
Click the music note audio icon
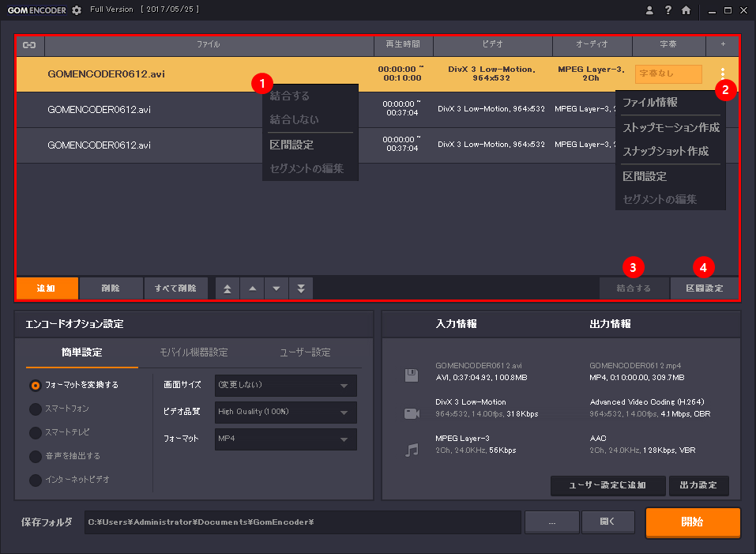[412, 450]
